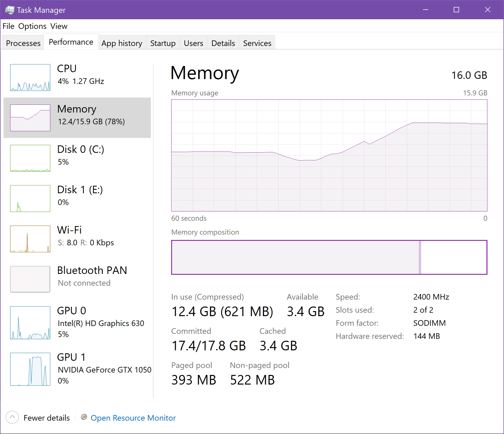Go to the Startup tab
The width and height of the screenshot is (504, 434).
click(163, 43)
